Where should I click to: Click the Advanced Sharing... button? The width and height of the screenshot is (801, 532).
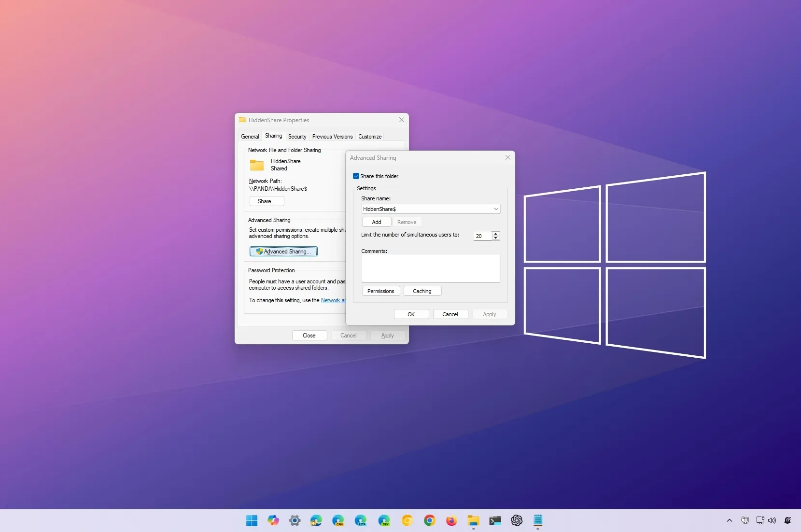tap(283, 252)
